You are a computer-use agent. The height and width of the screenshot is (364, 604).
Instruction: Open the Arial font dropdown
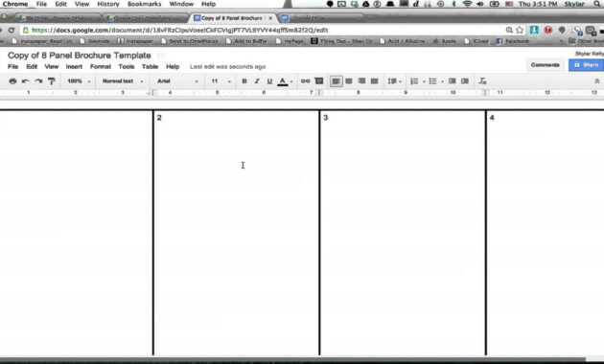[177, 81]
